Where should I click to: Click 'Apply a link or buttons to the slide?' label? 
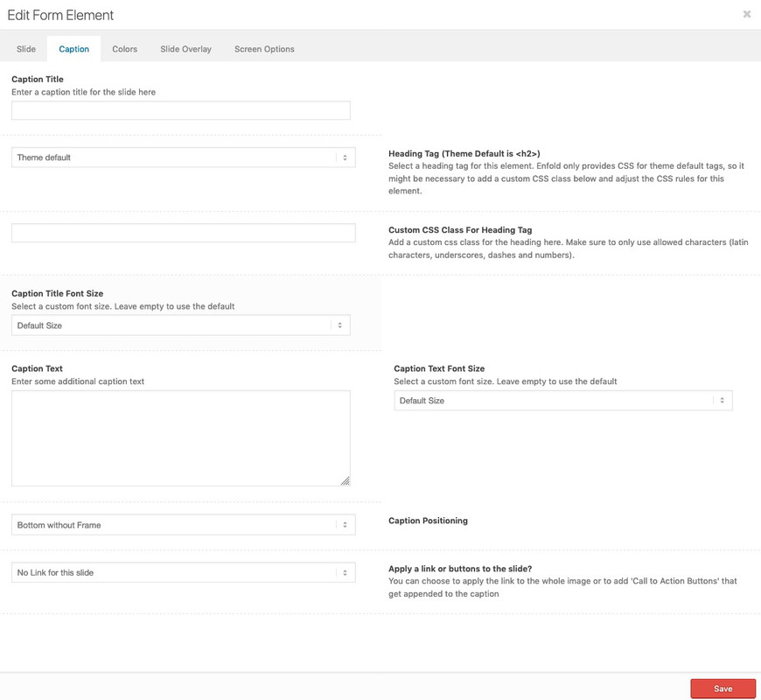(x=460, y=569)
